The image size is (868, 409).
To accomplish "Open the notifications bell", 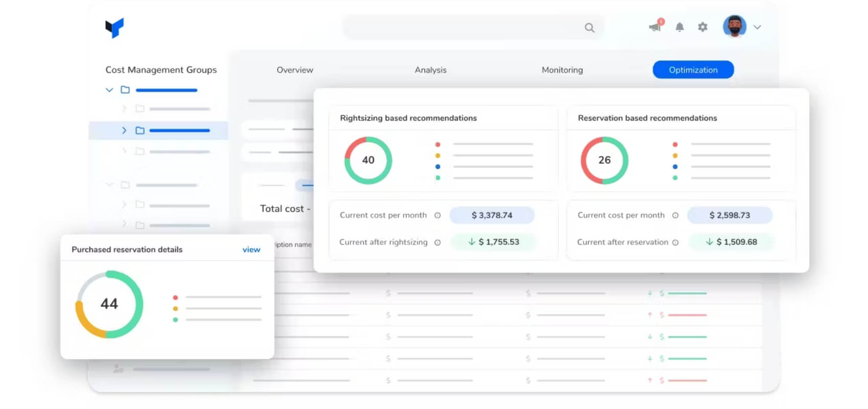I will click(x=679, y=27).
